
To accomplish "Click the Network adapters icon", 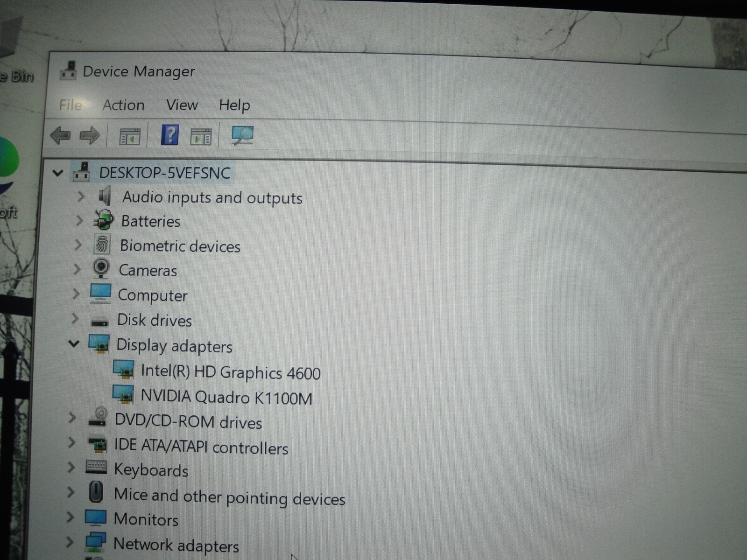I will [x=95, y=542].
